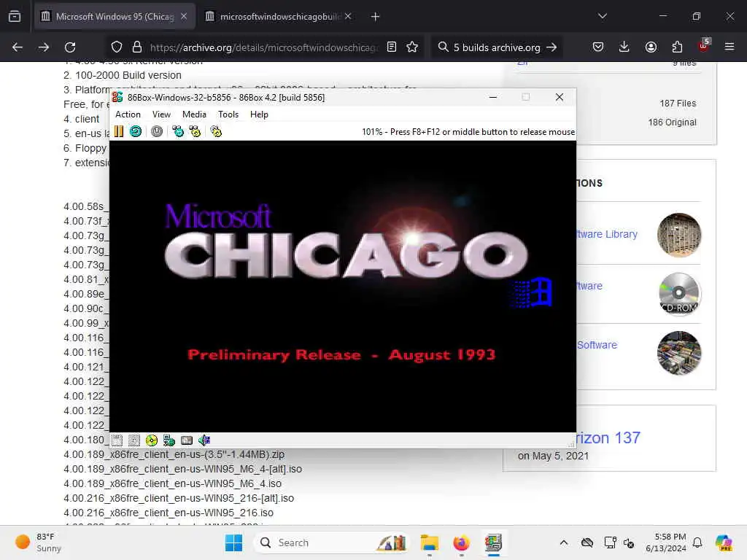Bookmark this page with the star
Image resolution: width=747 pixels, height=560 pixels.
413,47
